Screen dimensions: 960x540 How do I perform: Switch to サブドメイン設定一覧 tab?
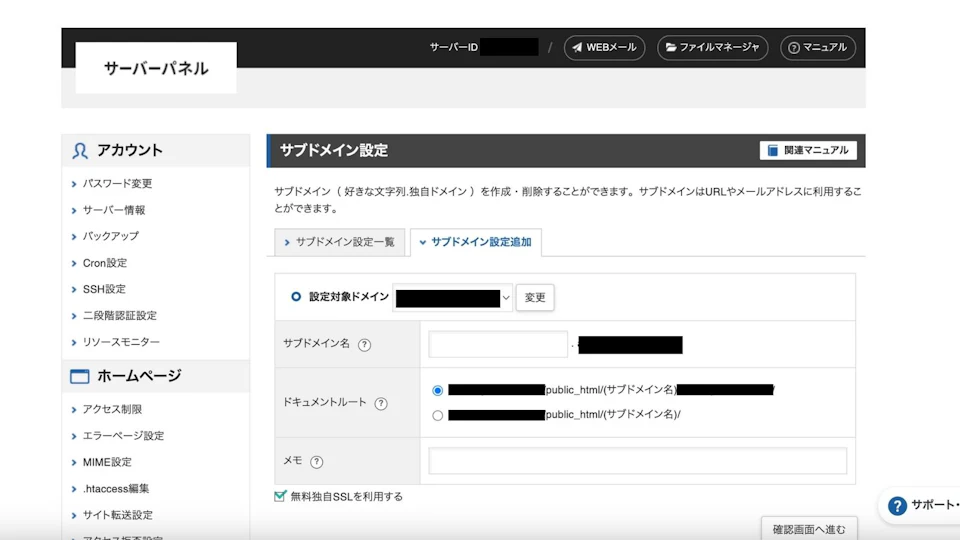tap(340, 242)
